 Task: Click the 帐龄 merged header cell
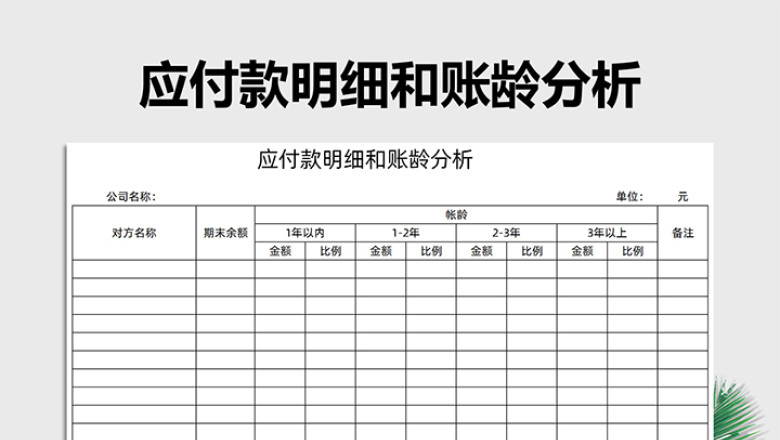456,215
